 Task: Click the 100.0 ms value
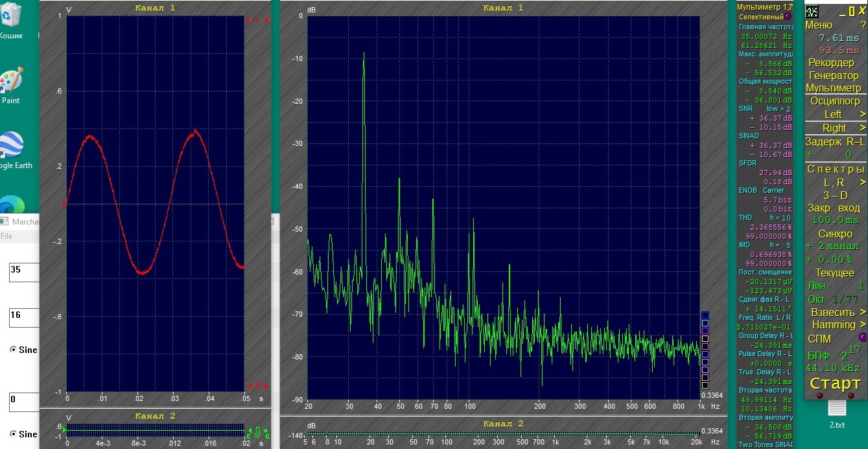836,221
